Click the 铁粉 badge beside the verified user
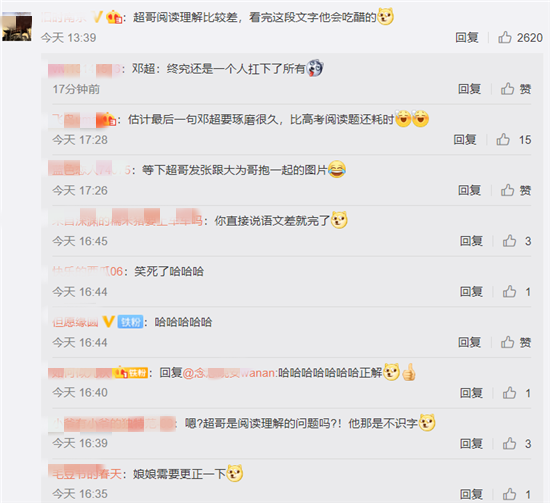The image size is (550, 503). pos(130,322)
